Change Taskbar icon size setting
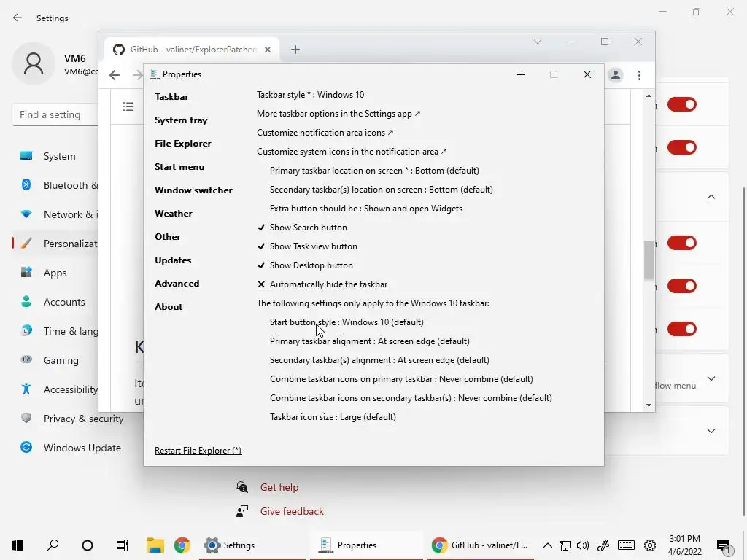Screen dimensions: 747x560 click(x=333, y=417)
